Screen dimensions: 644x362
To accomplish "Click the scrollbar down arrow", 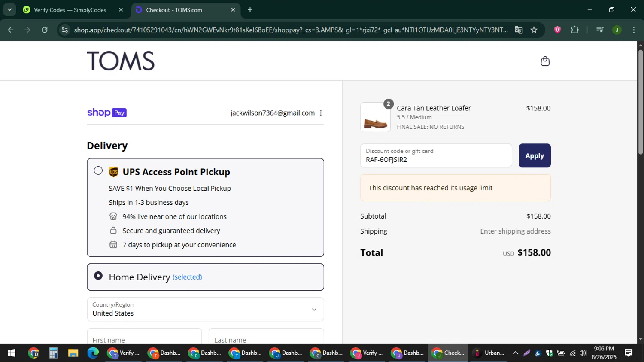I will (x=641, y=339).
